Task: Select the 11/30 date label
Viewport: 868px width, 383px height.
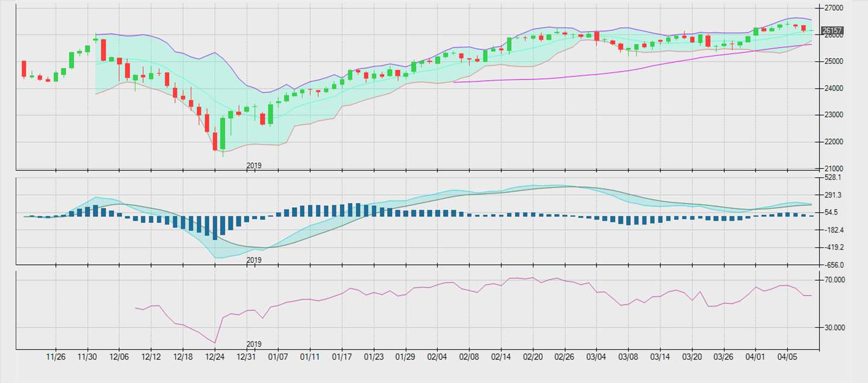Action: (x=88, y=356)
